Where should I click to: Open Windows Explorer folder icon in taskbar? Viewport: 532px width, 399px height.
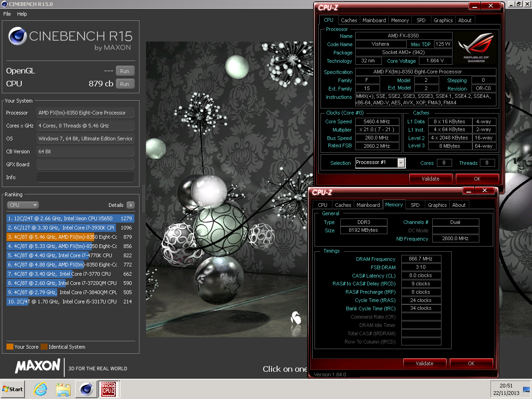pyautogui.click(x=63, y=389)
